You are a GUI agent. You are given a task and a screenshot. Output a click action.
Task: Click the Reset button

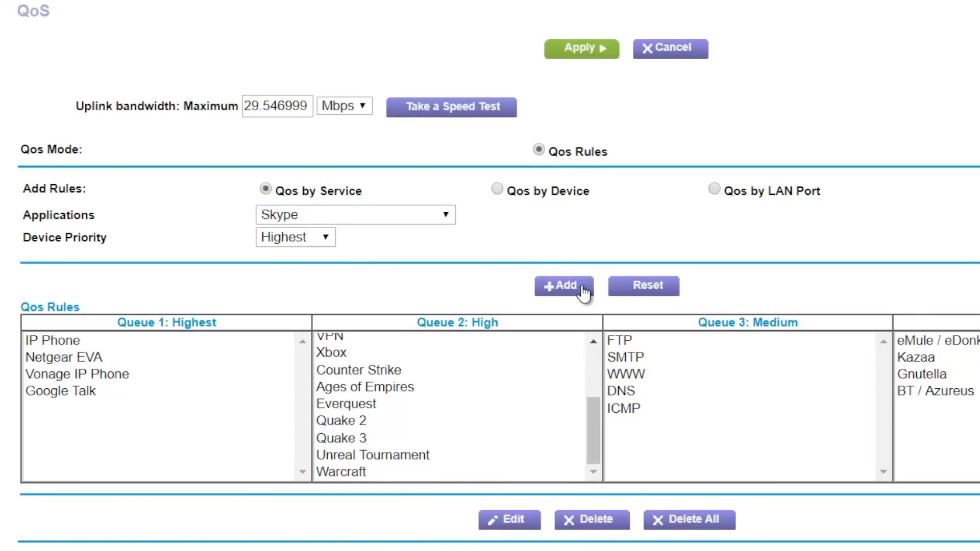coord(643,286)
